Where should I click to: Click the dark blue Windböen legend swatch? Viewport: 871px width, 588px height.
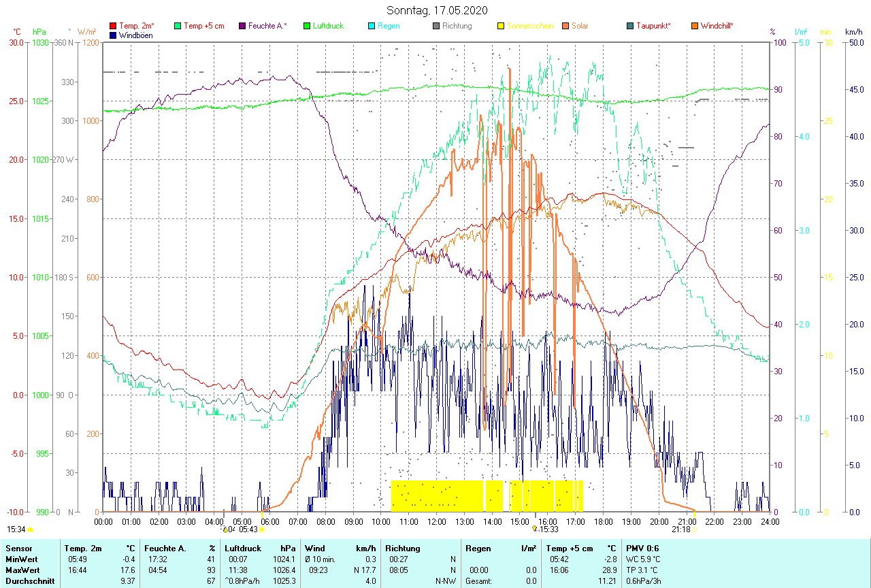[113, 35]
